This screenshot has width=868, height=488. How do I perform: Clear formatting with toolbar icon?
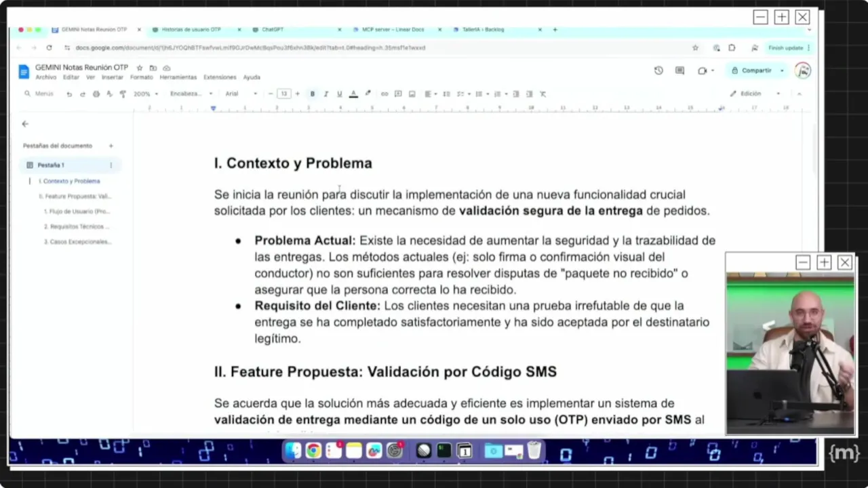tap(543, 94)
